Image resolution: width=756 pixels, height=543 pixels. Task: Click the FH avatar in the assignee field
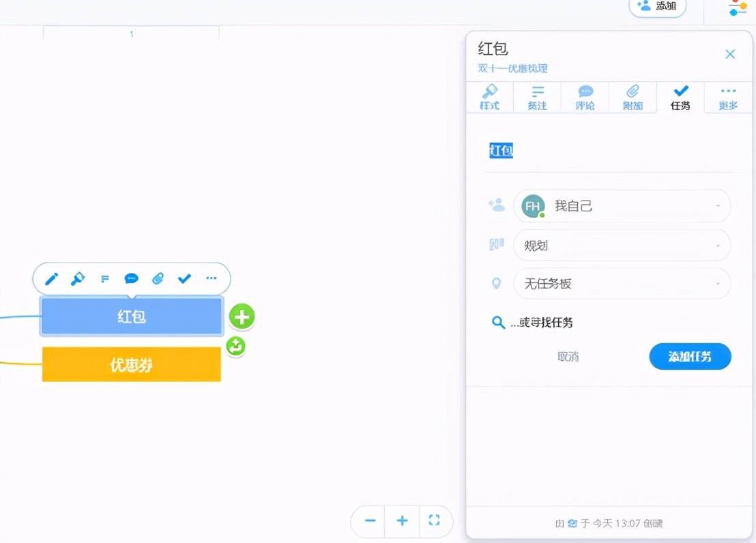pyautogui.click(x=533, y=207)
